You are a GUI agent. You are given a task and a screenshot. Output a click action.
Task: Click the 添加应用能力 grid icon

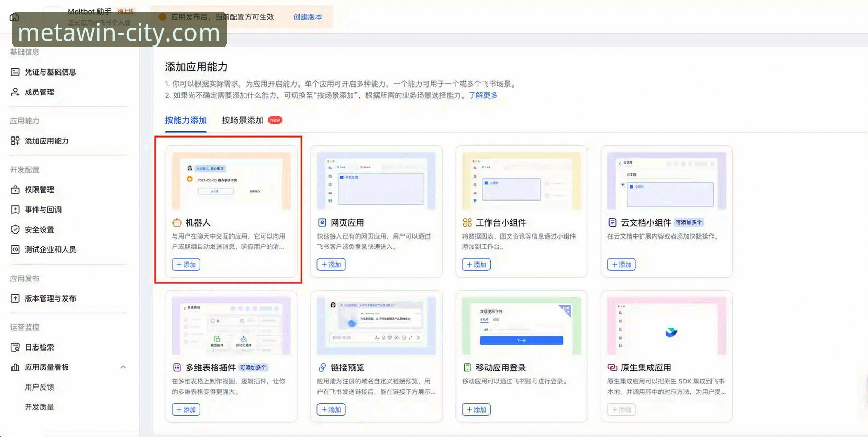click(x=15, y=141)
